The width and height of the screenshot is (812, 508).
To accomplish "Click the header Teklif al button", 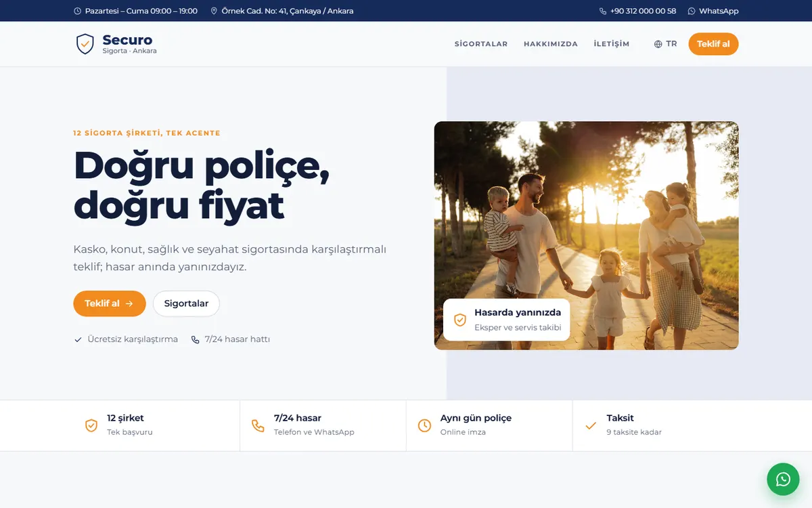I will (713, 44).
